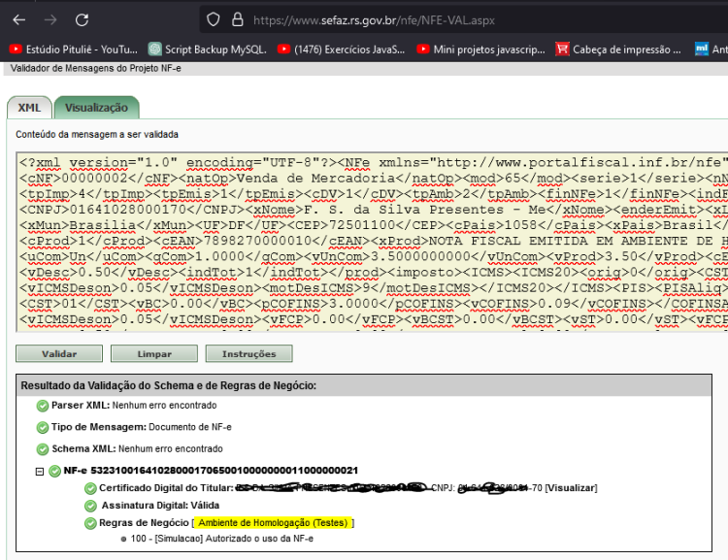Select the Visualização tab
This screenshot has height=560, width=728.
(96, 108)
